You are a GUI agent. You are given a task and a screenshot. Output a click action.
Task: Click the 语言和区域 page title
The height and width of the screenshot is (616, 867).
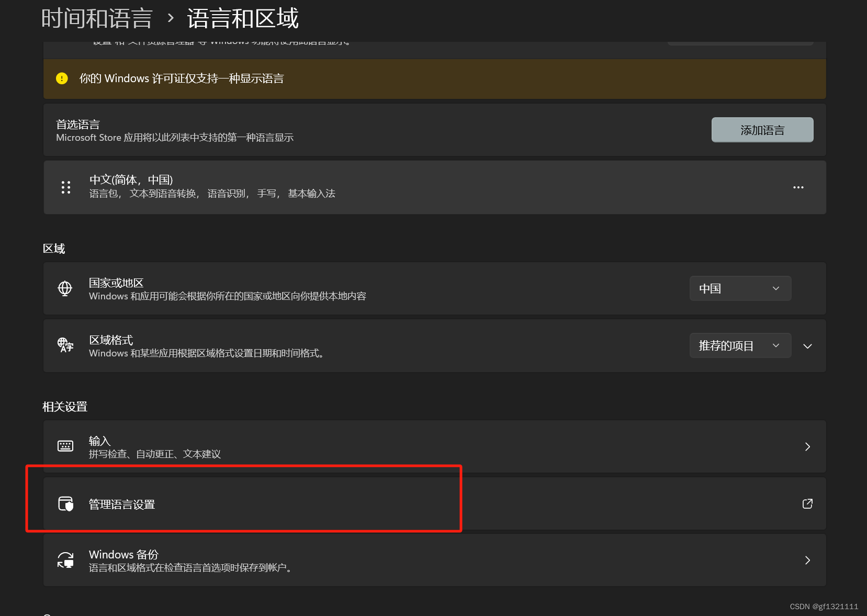(243, 18)
